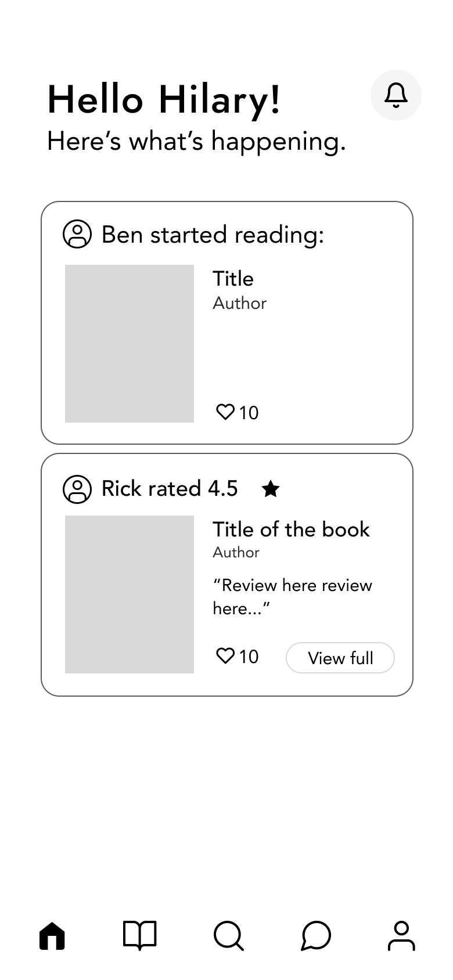Open Ben's book cover thumbnail

pyautogui.click(x=130, y=344)
